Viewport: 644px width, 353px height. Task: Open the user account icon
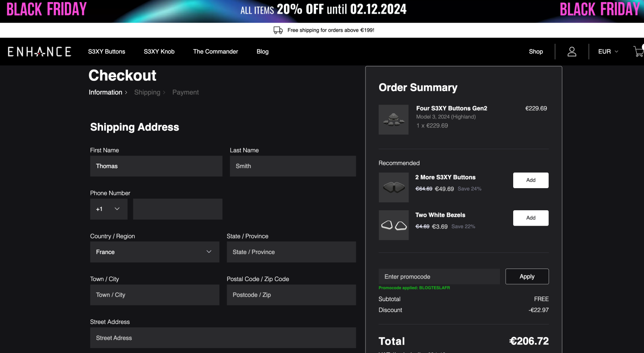pyautogui.click(x=572, y=51)
